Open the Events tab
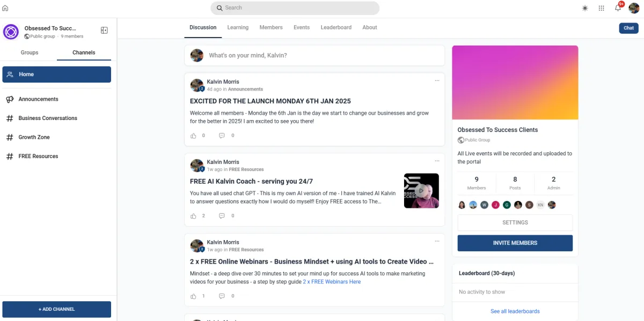 [302, 27]
